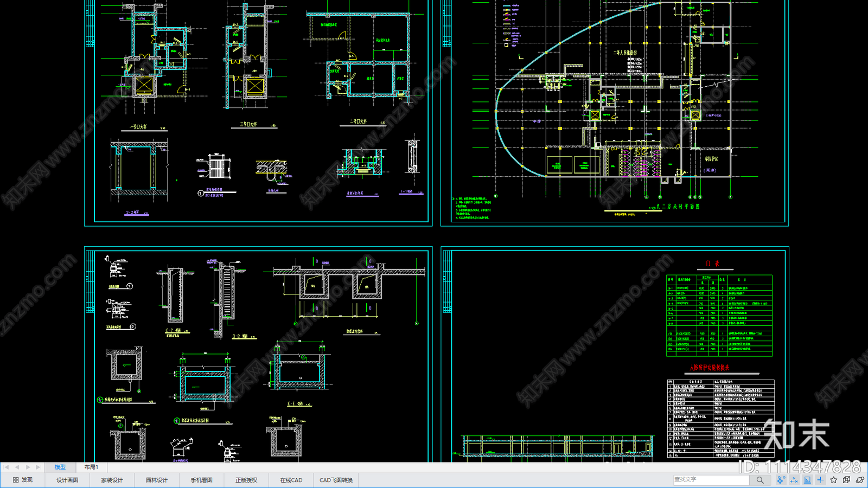
Task: Toggle the highlighted angle ruler icon
Action: click(x=807, y=480)
